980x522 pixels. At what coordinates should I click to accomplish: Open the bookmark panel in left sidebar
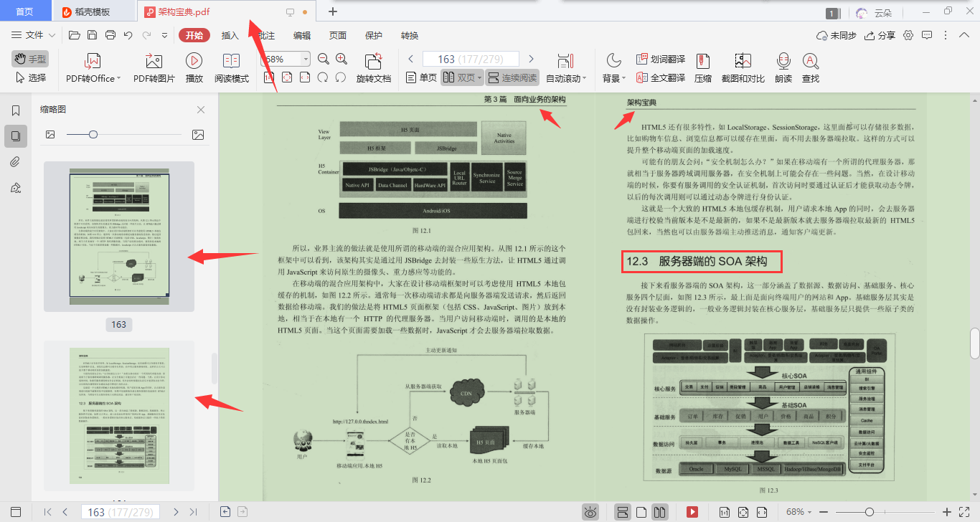tap(16, 110)
